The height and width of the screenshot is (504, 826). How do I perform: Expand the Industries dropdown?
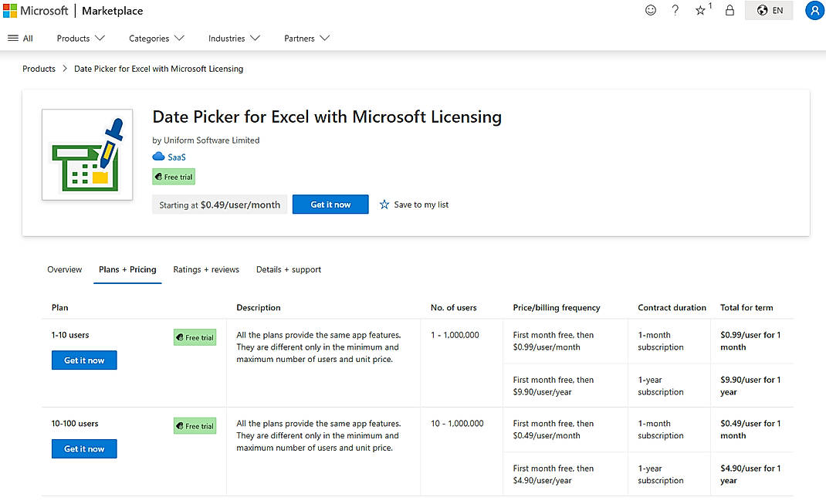(234, 39)
